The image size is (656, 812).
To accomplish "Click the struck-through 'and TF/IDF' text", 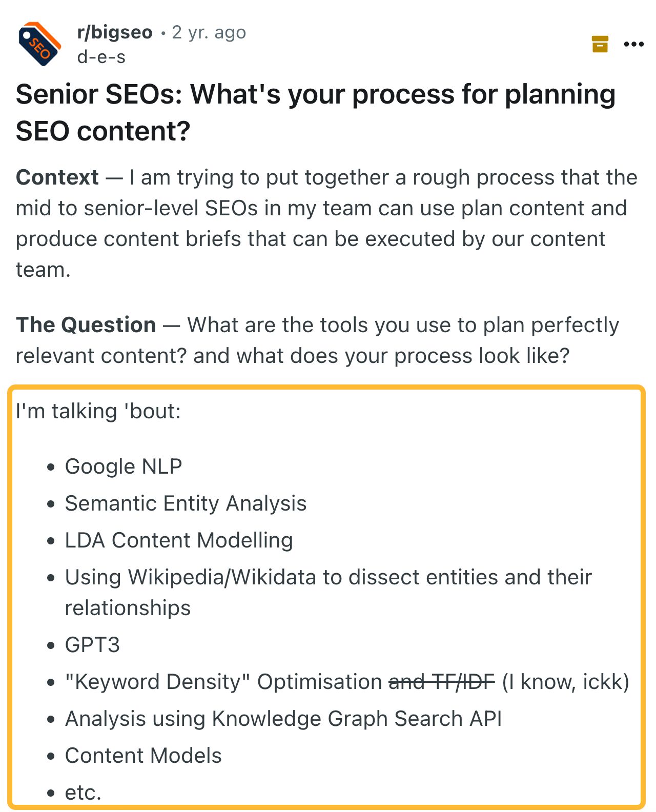I will pyautogui.click(x=442, y=682).
